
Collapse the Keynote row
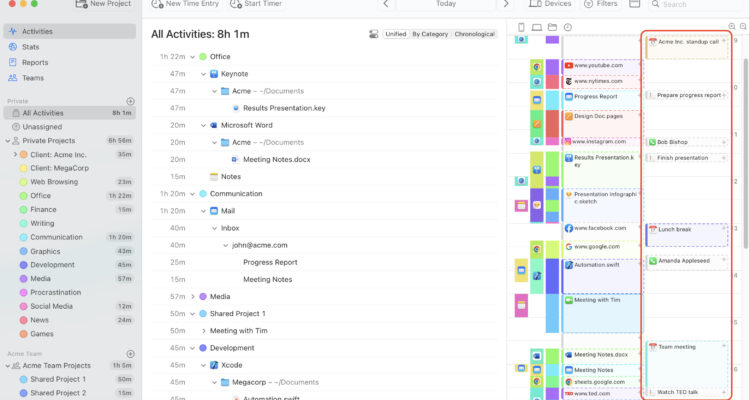(x=203, y=74)
